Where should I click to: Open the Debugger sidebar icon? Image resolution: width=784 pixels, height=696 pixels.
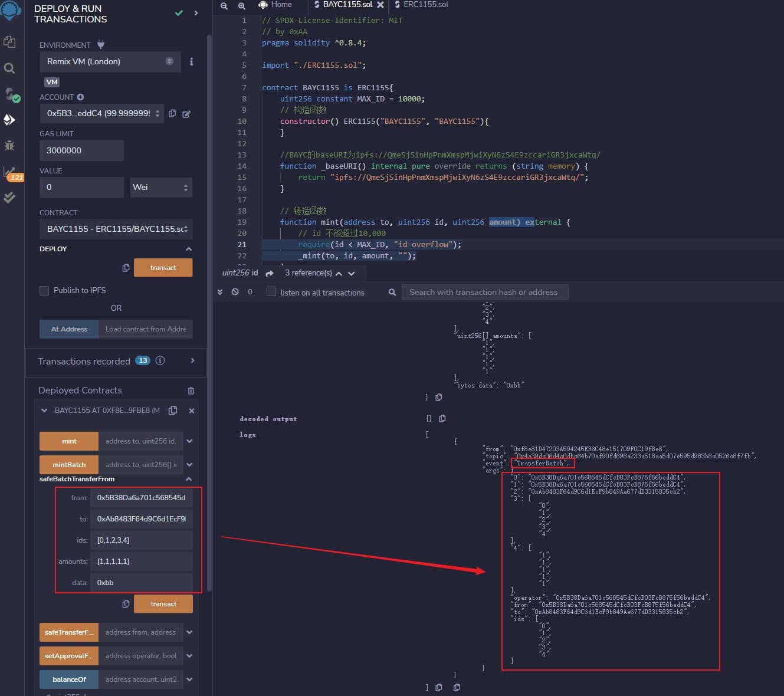tap(9, 145)
